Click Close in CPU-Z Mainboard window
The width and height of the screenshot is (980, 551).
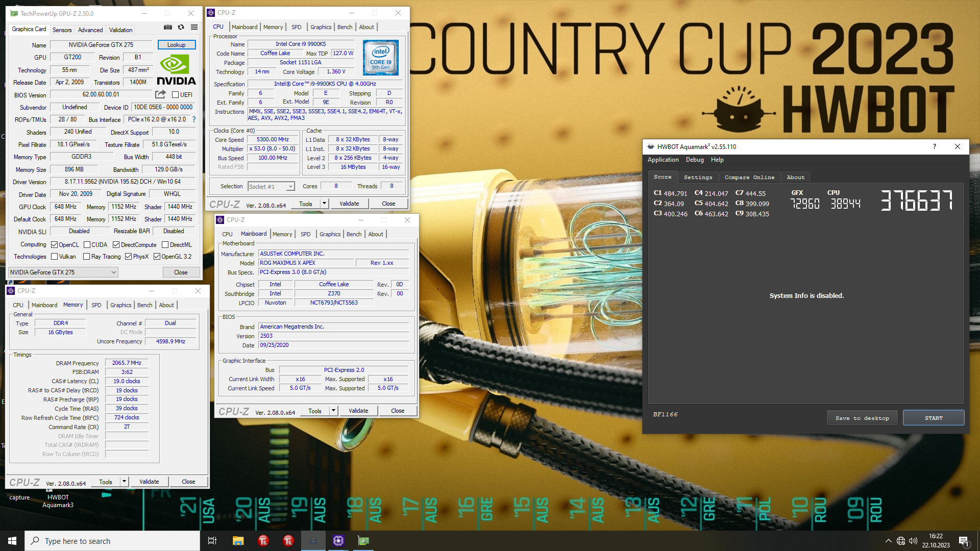398,411
